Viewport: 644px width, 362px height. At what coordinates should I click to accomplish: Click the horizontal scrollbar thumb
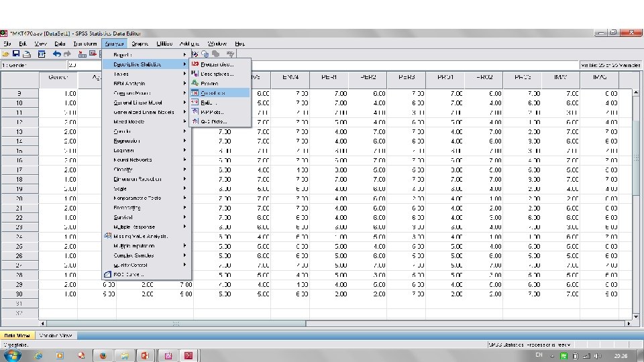[x=176, y=323]
